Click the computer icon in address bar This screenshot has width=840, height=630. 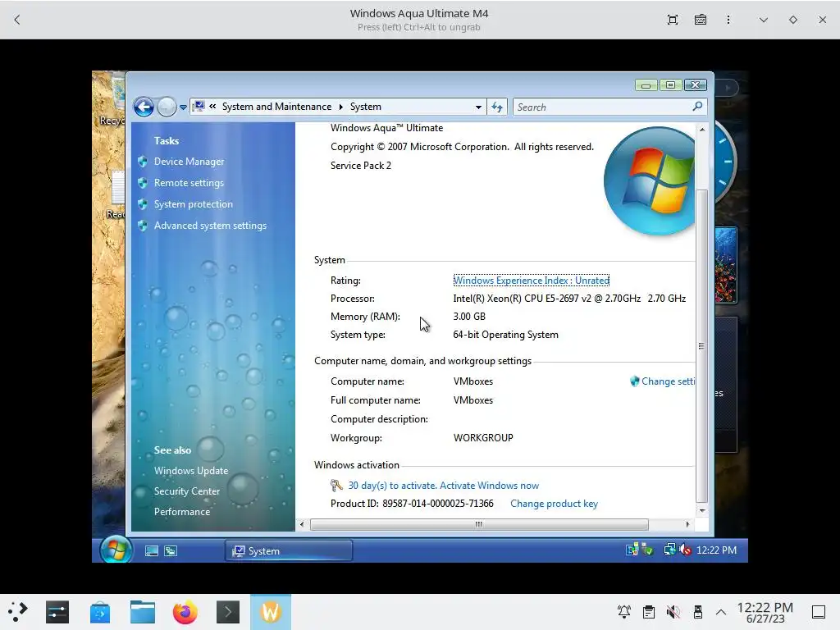click(199, 106)
